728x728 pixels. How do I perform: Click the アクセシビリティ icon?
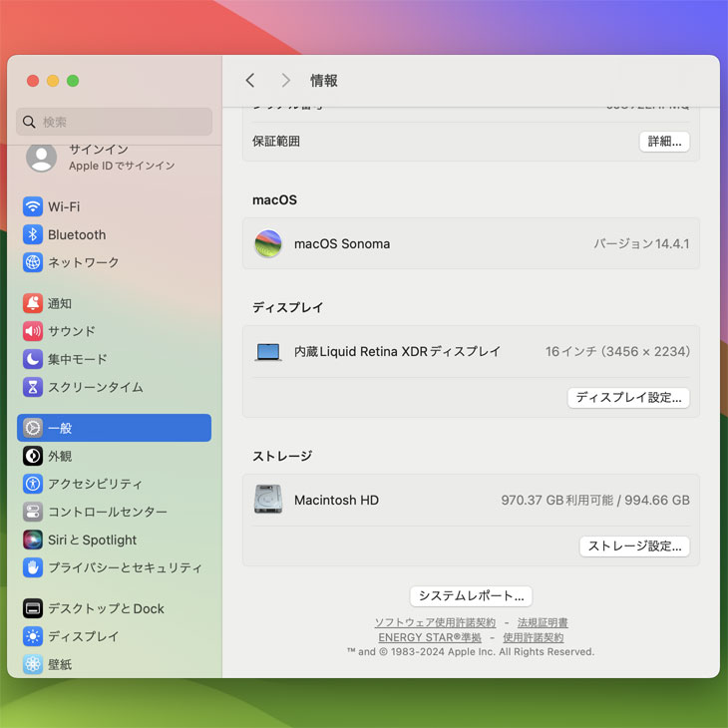tap(33, 484)
